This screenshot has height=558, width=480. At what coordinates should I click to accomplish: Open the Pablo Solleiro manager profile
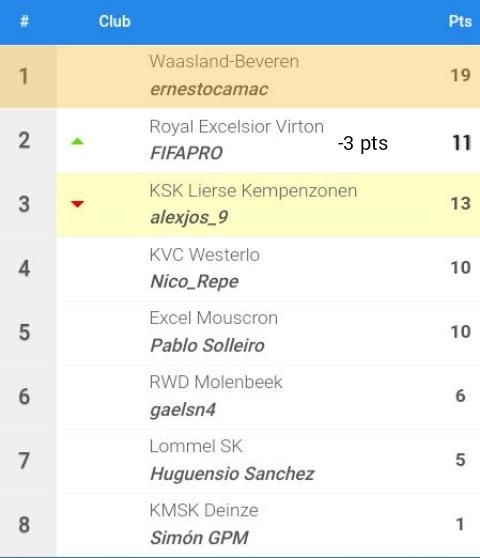[x=207, y=346]
